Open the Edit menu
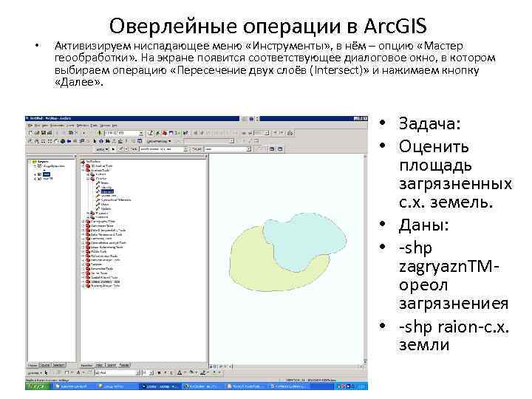 point(38,126)
